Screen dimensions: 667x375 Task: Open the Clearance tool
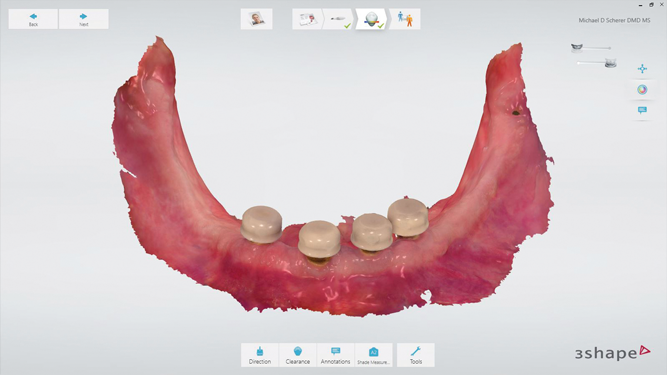pos(297,355)
